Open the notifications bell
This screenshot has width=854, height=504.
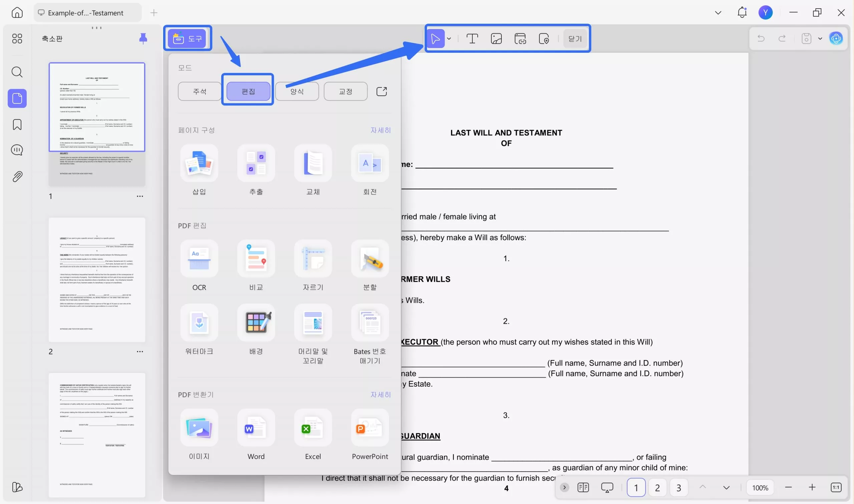coord(742,13)
